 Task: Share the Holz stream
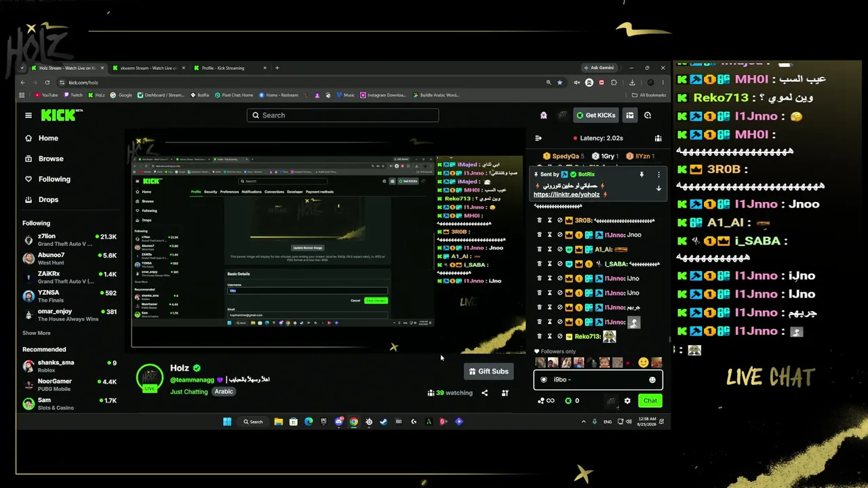484,393
